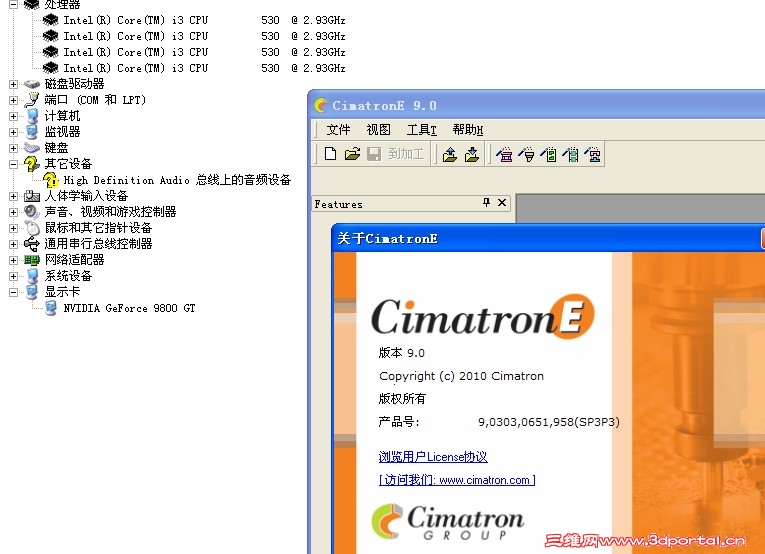Image resolution: width=765 pixels, height=554 pixels.
Task: Click the CimatronE logo in title bar
Action: [x=321, y=105]
